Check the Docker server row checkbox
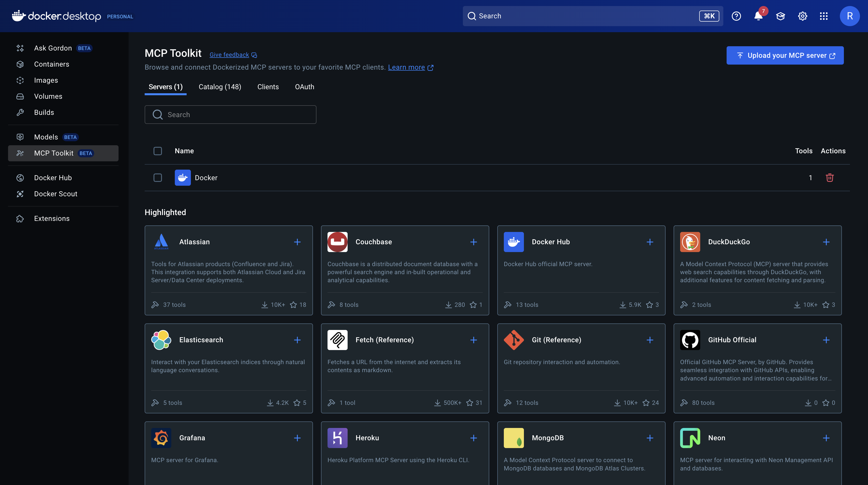Screen dimensions: 868x485 click(157, 178)
